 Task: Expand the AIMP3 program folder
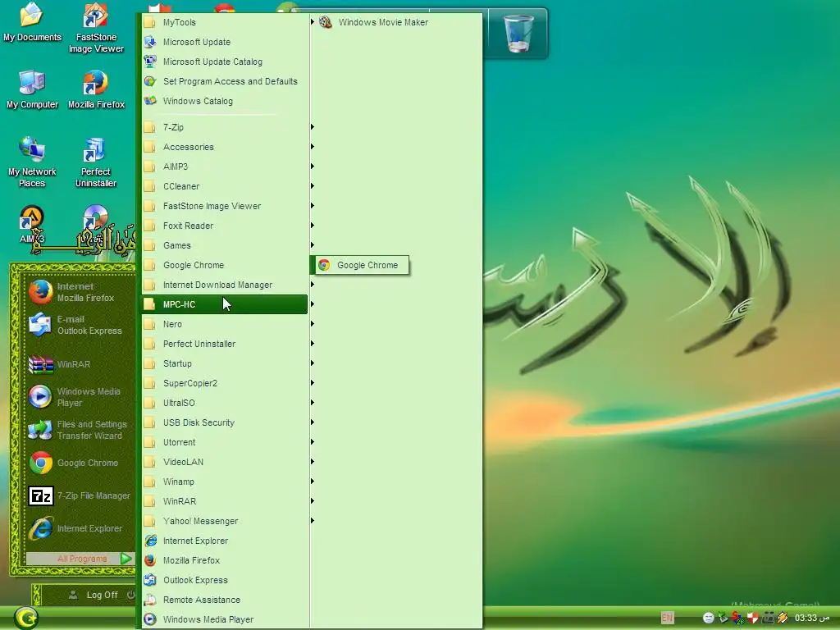(225, 167)
